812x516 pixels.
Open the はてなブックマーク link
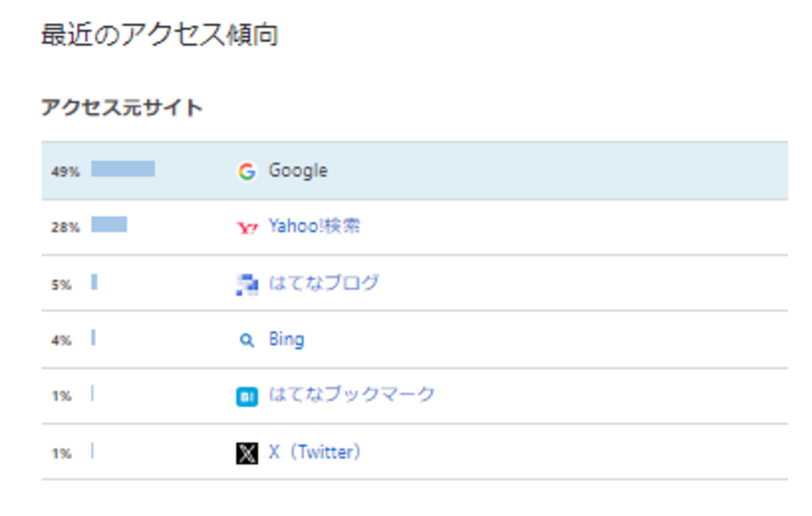(351, 395)
